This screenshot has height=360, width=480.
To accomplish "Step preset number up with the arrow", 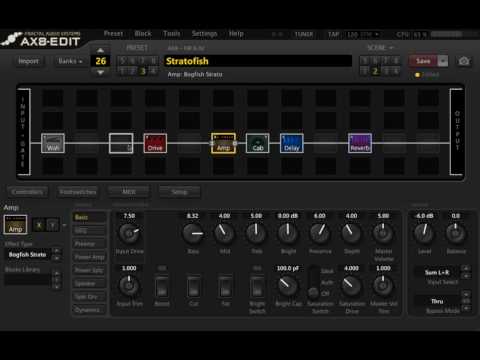I will tap(100, 51).
